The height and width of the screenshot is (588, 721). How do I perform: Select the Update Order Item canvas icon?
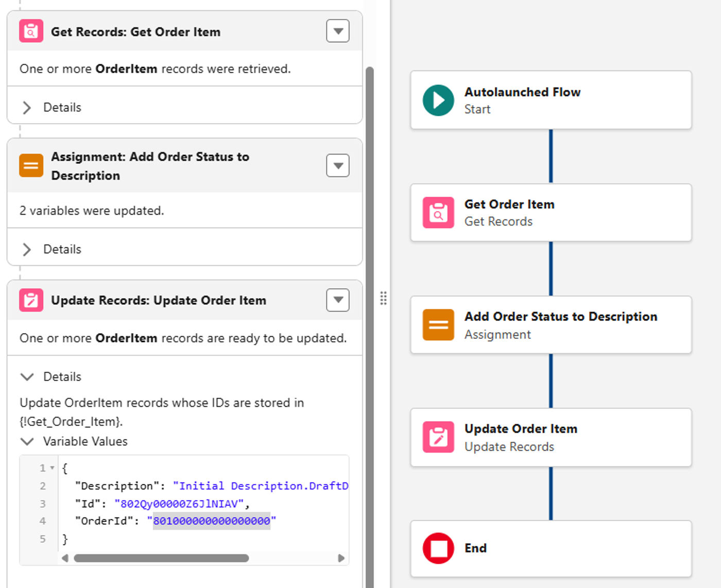pyautogui.click(x=438, y=437)
